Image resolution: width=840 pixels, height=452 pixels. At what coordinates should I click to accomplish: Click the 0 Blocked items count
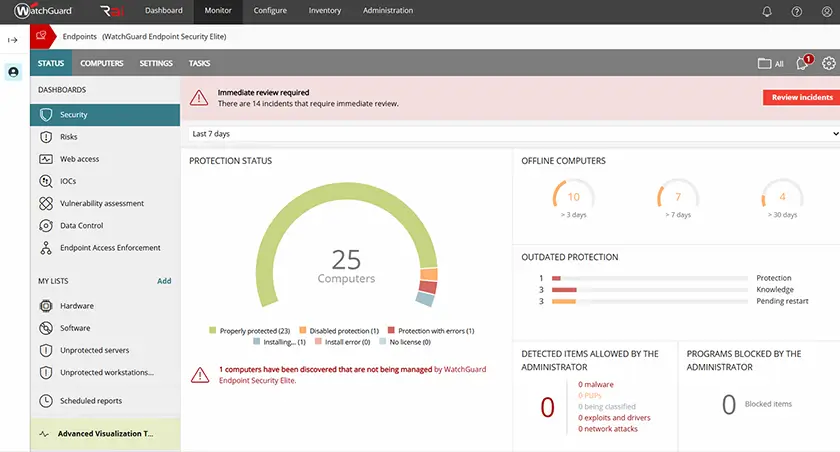point(729,404)
